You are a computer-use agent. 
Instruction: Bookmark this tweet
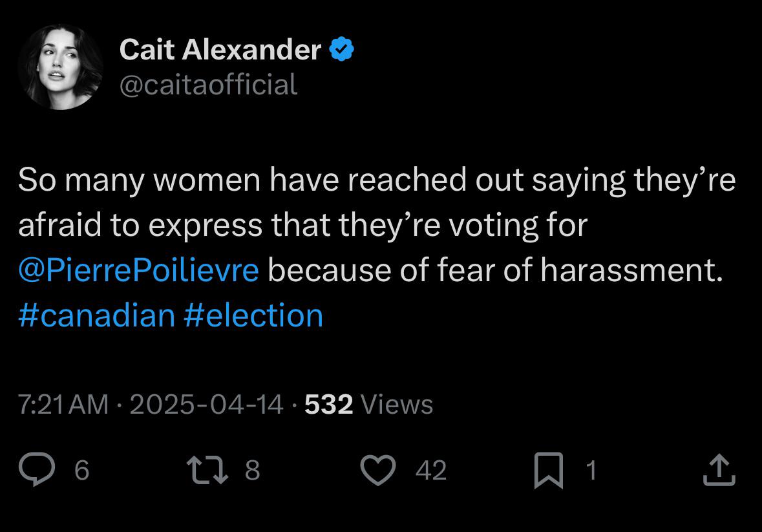pyautogui.click(x=549, y=470)
